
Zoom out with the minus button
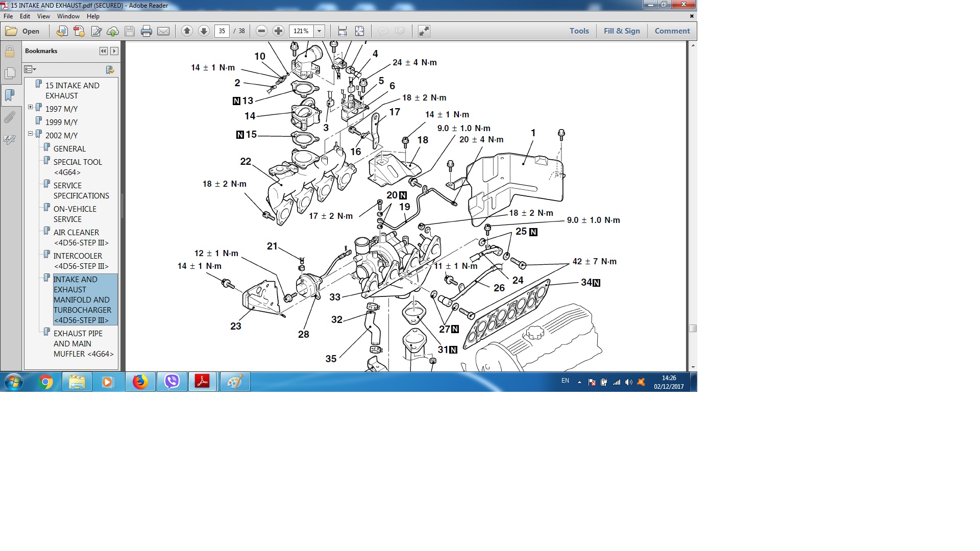pyautogui.click(x=261, y=31)
